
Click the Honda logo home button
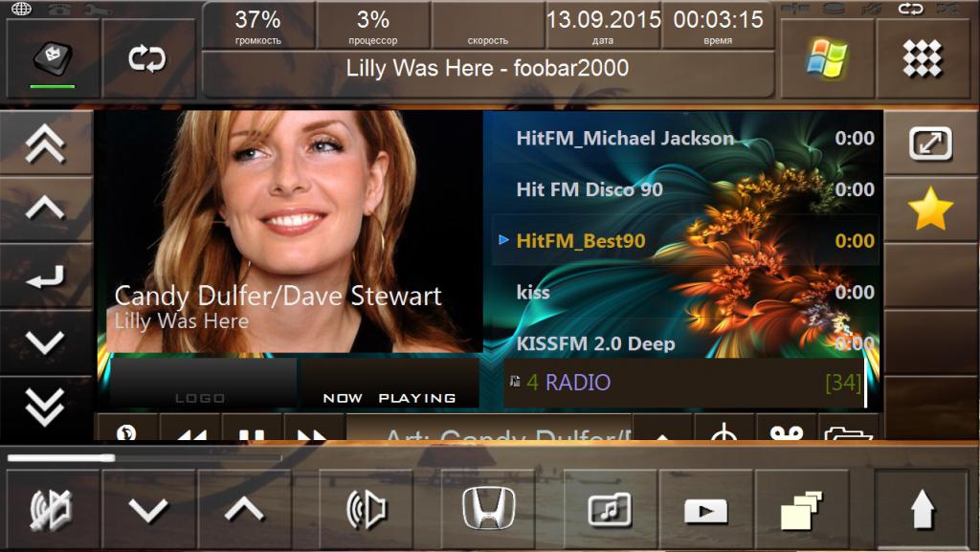(x=489, y=508)
